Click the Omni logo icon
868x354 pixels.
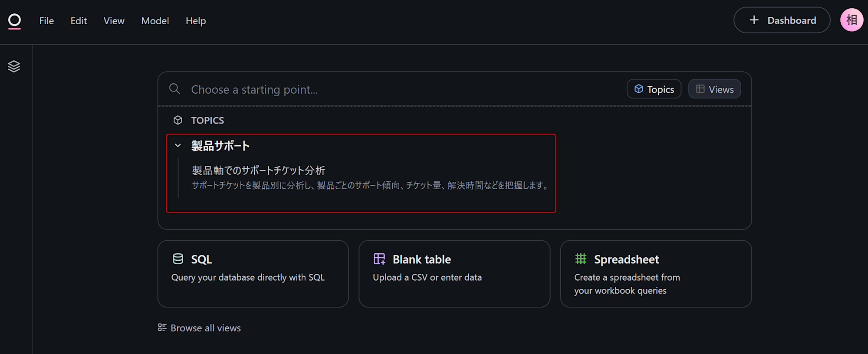(x=14, y=21)
